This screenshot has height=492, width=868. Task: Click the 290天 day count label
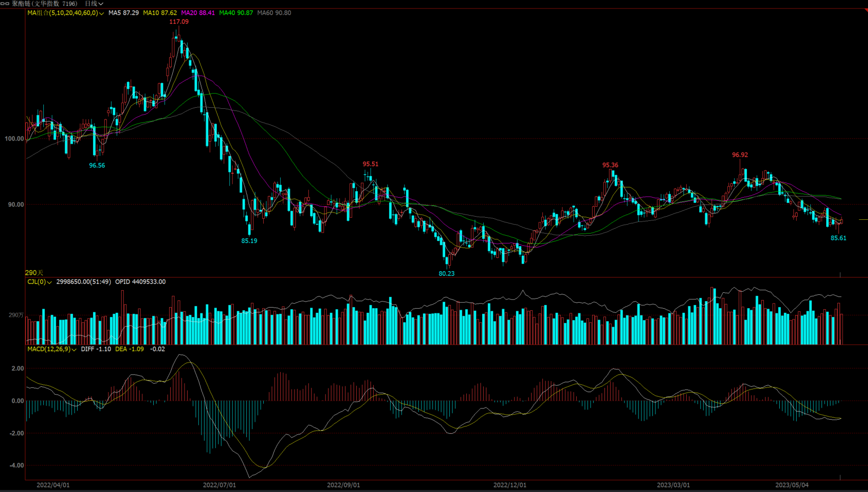pos(34,273)
